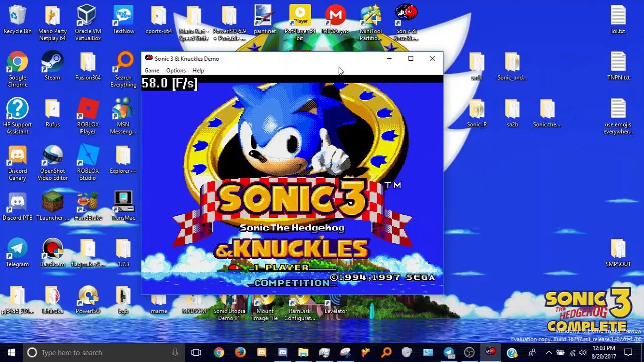Open the Options menu

click(176, 71)
